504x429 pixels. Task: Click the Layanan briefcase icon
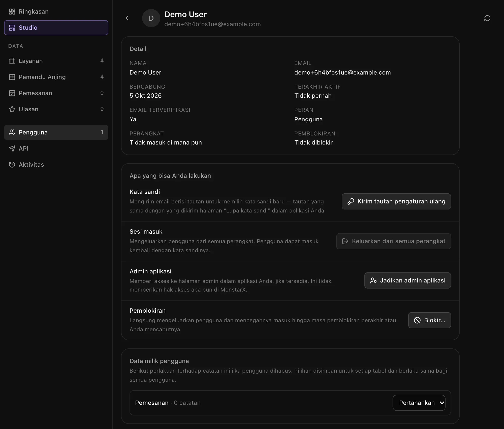pyautogui.click(x=12, y=61)
